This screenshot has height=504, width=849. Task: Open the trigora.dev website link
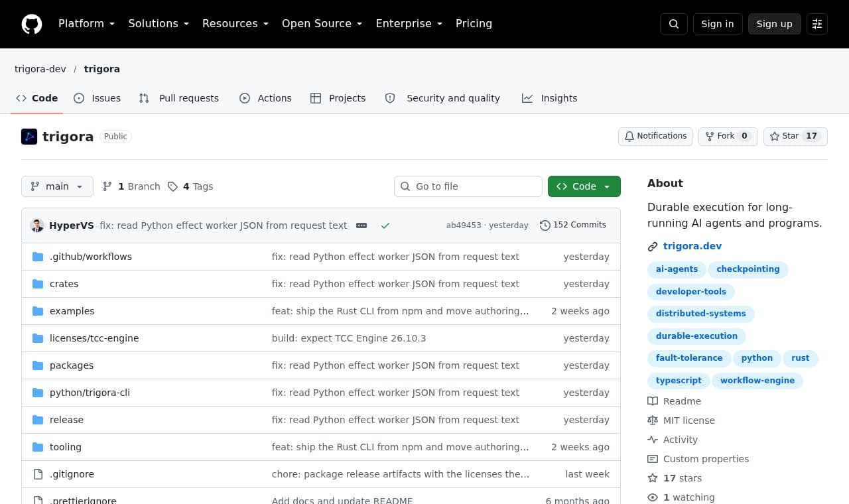692,246
